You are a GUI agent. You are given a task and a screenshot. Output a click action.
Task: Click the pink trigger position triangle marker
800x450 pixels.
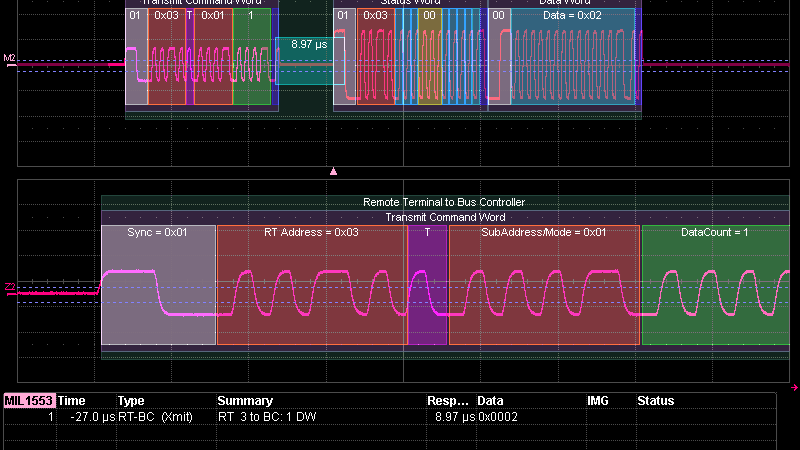click(333, 171)
